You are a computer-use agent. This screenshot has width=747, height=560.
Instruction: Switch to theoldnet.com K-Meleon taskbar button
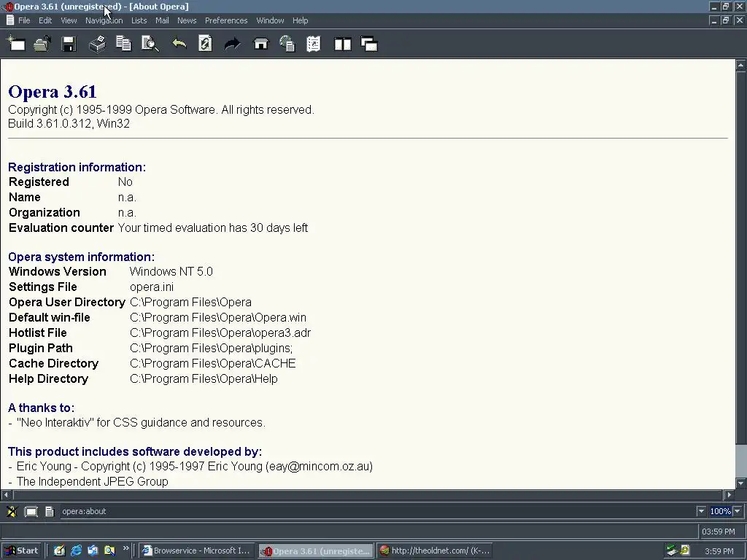[x=435, y=551]
